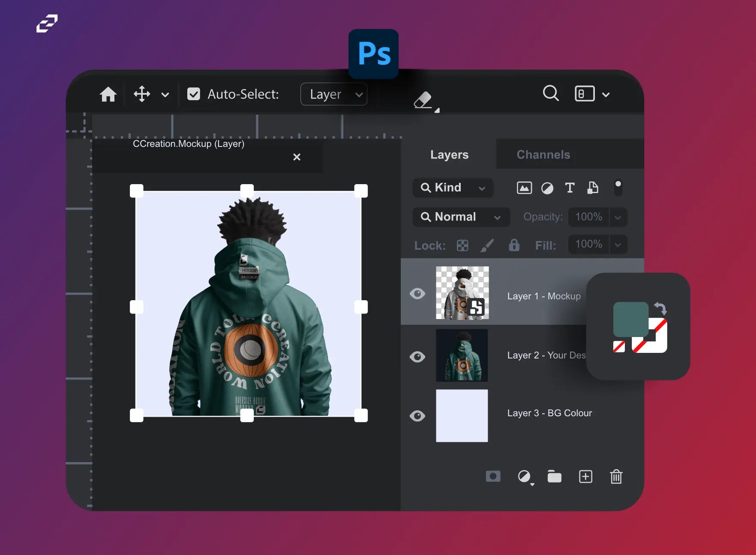Uncheck the Auto-Select checkbox
The image size is (756, 555).
[x=194, y=94]
